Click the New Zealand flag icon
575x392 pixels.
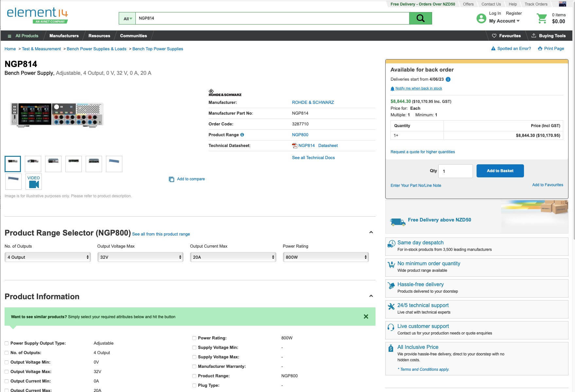pyautogui.click(x=562, y=4)
